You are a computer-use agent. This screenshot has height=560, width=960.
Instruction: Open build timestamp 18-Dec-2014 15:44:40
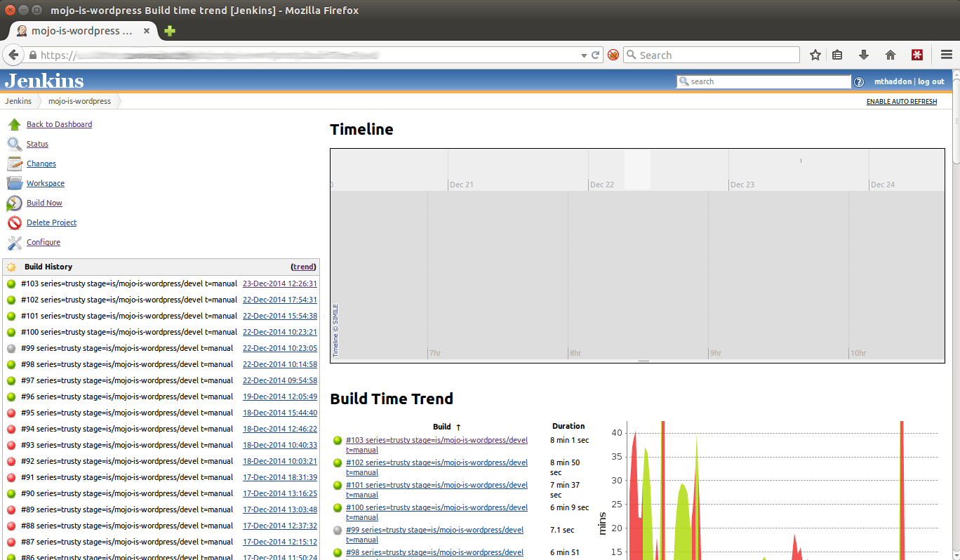click(280, 413)
